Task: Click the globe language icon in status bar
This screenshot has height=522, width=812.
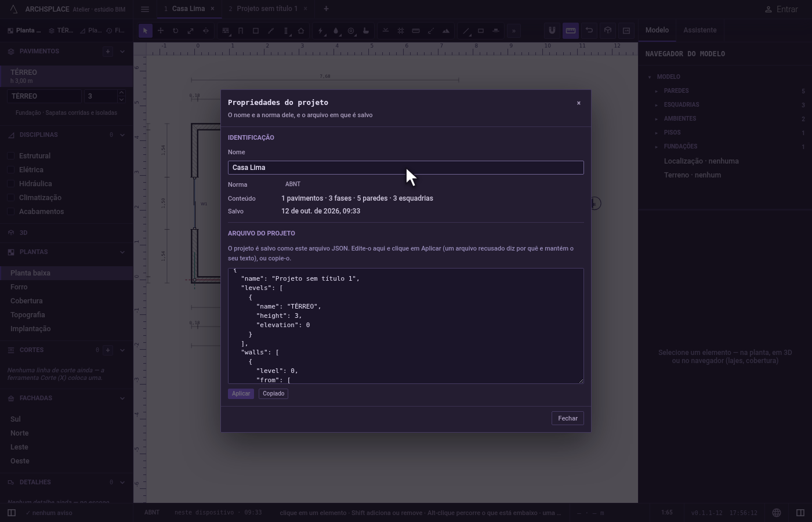Action: (x=777, y=513)
